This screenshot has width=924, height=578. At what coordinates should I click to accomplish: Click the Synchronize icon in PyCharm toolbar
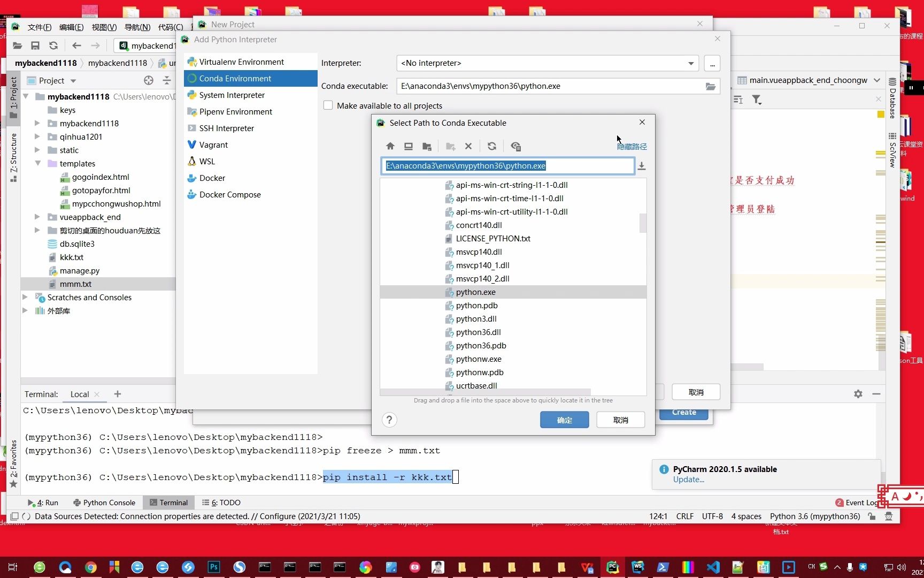(x=53, y=45)
